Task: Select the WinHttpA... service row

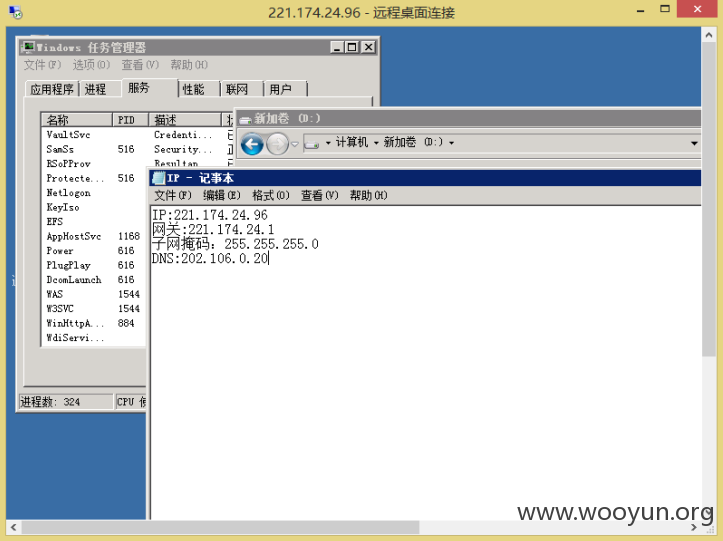Action: 93,323
